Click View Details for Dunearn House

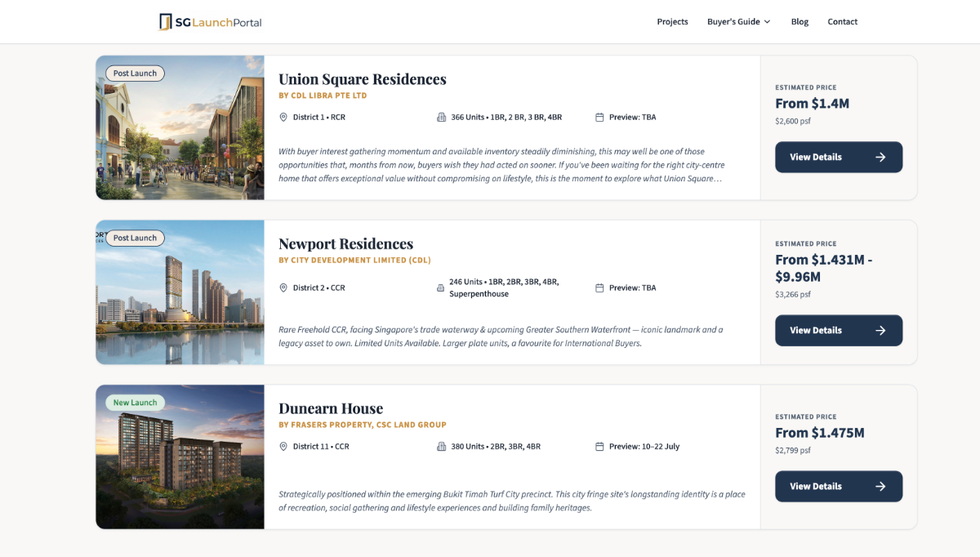(x=839, y=487)
